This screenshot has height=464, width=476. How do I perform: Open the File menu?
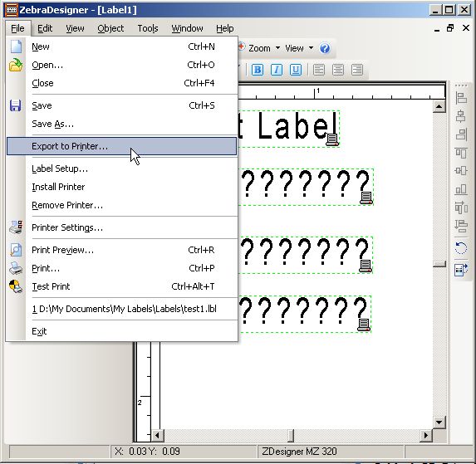pyautogui.click(x=17, y=28)
